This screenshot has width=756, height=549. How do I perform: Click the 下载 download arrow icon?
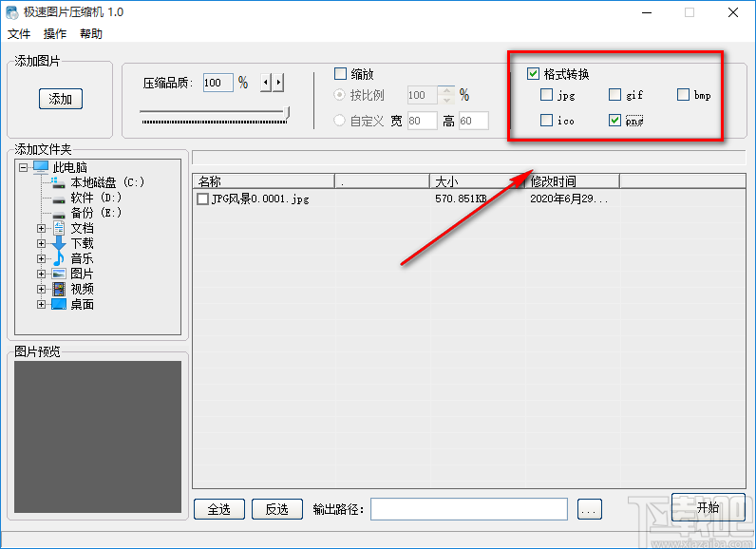coord(59,243)
